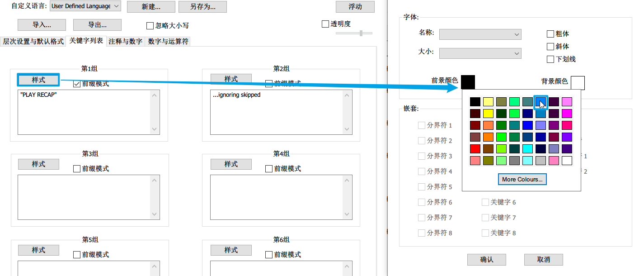This screenshot has width=644, height=276.
Task: Cancel with the 取消 button
Action: (x=543, y=259)
